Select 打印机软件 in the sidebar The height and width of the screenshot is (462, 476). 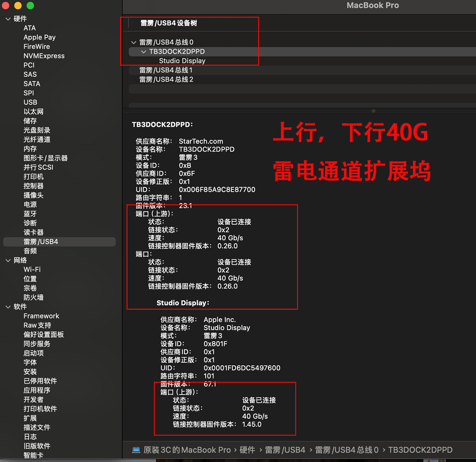click(x=40, y=409)
